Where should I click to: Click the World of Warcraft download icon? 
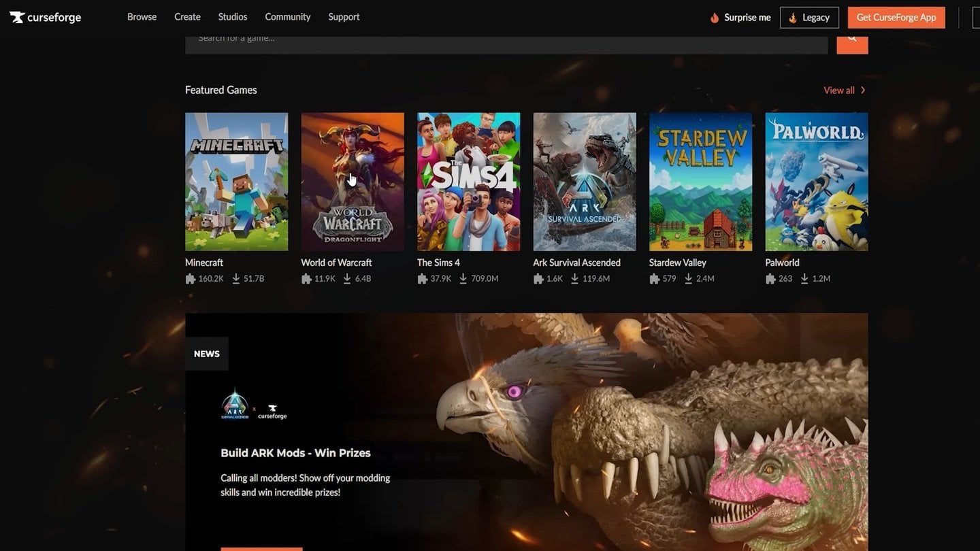pos(347,279)
